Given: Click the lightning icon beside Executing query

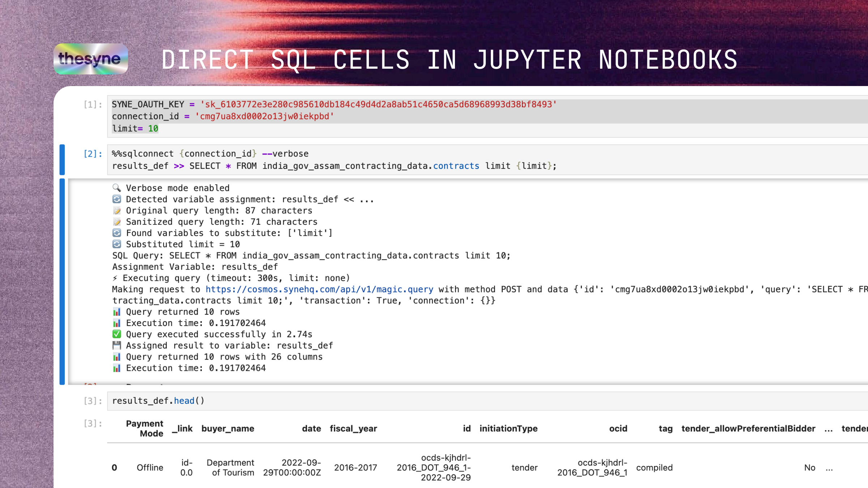Looking at the screenshot, I should (x=115, y=278).
